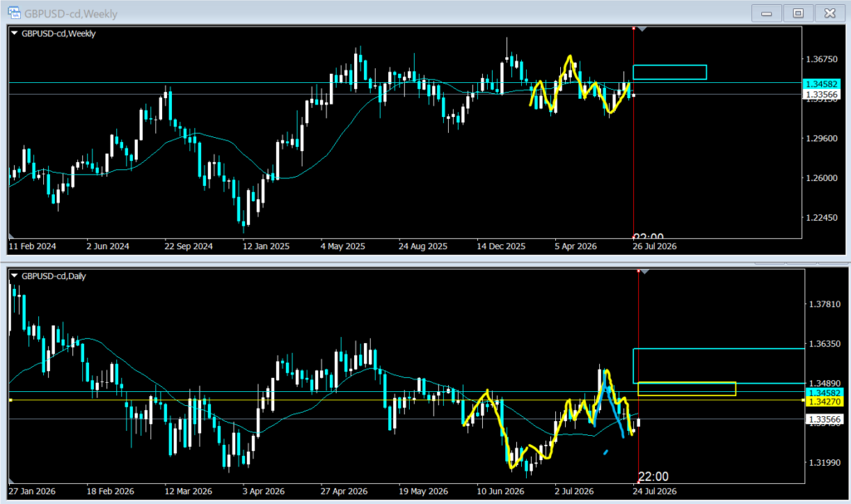Click the Daily chart shift triangle marker
Viewport: 851px width, 504px height.
point(644,272)
